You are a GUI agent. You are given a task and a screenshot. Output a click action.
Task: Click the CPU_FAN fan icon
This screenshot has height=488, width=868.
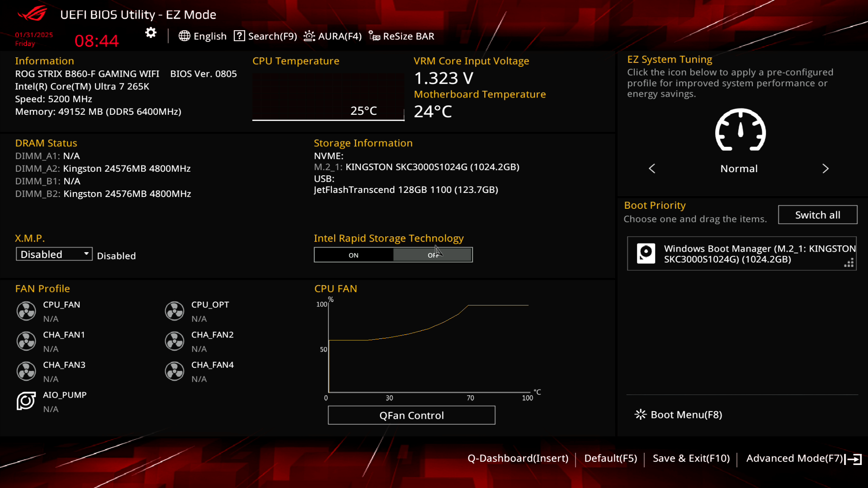26,311
